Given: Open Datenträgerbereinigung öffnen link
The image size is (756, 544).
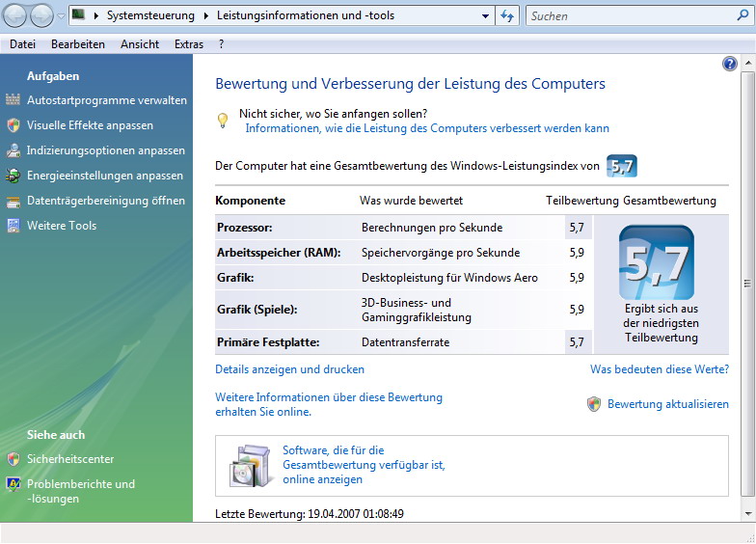Looking at the screenshot, I should tap(106, 201).
